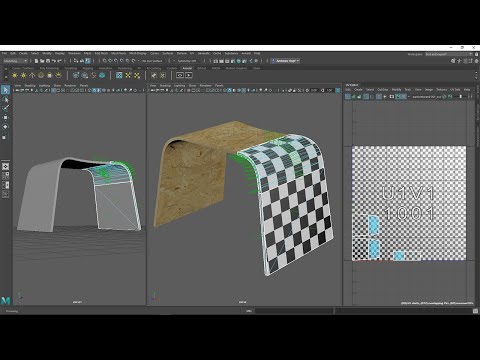480x360 pixels.
Task: Toggle highlighted blue icon at end of middle viewport toolbar
Action: [338, 90]
